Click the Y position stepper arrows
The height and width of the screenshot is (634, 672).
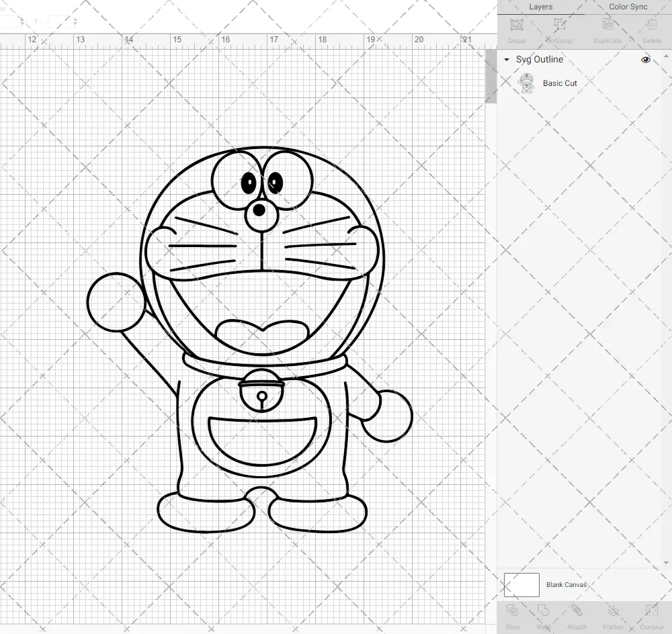tap(75, 21)
